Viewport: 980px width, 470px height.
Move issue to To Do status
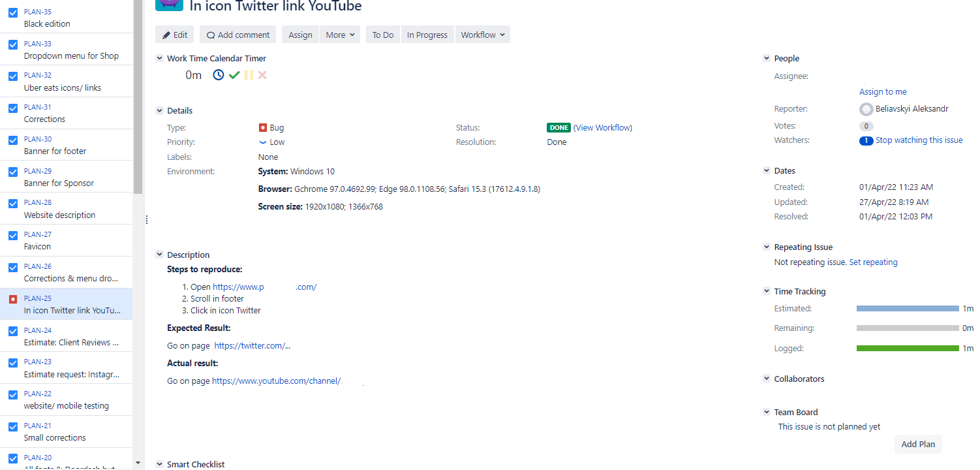(383, 35)
